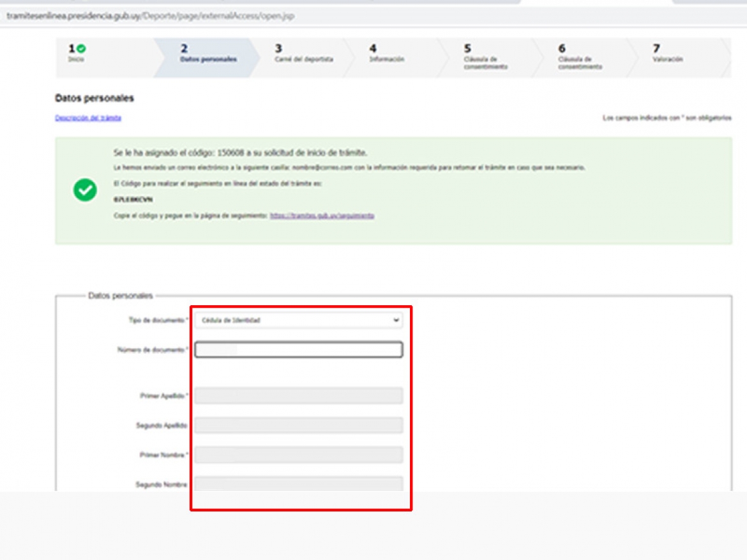Image resolution: width=747 pixels, height=560 pixels.
Task: Click the bold tracking code text
Action: [124, 200]
